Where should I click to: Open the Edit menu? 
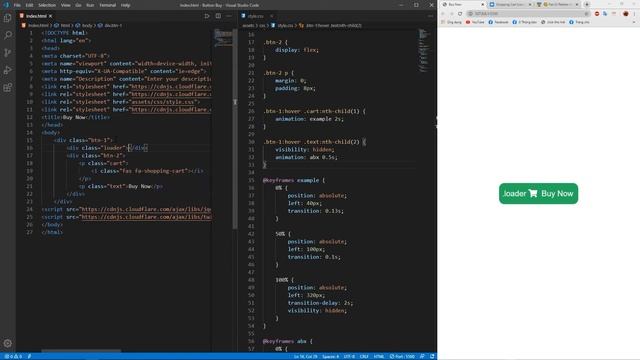point(29,5)
